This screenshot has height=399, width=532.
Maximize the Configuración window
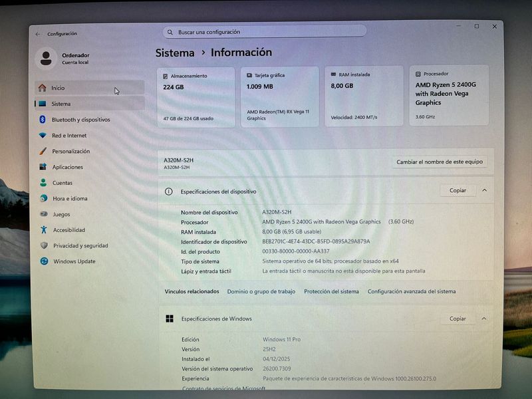477,26
